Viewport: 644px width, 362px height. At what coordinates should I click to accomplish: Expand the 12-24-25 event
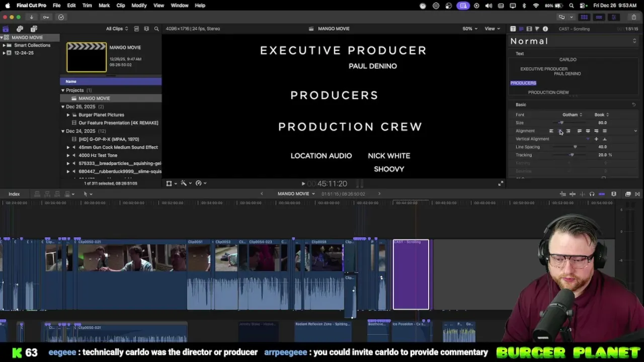(4, 53)
